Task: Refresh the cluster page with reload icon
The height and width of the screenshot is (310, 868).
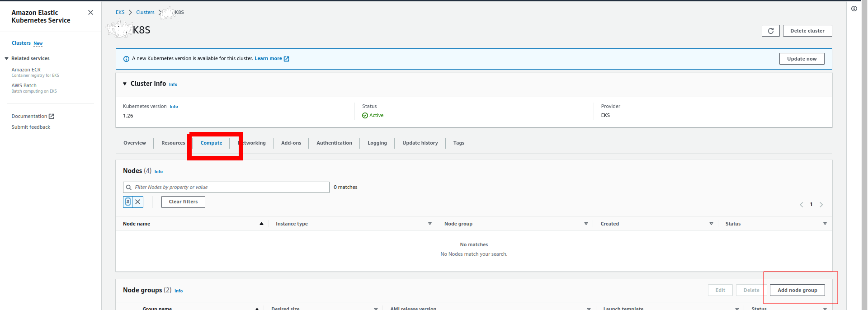Action: coord(770,31)
